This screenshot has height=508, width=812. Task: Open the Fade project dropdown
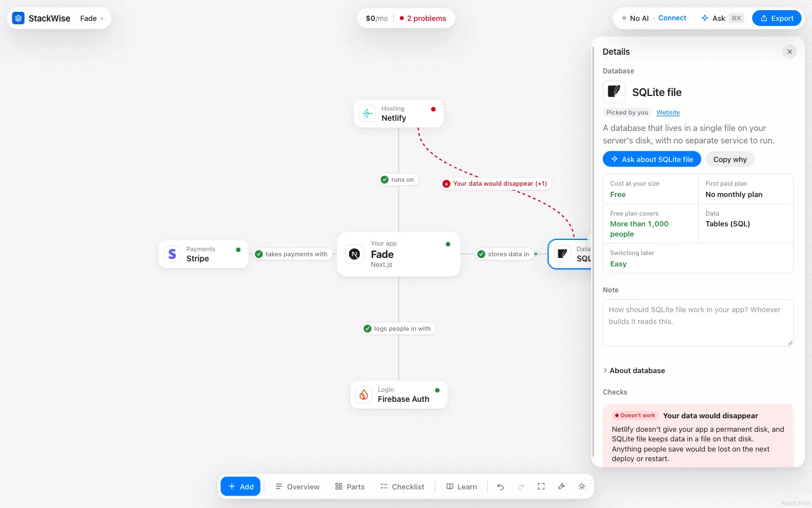[x=92, y=18]
